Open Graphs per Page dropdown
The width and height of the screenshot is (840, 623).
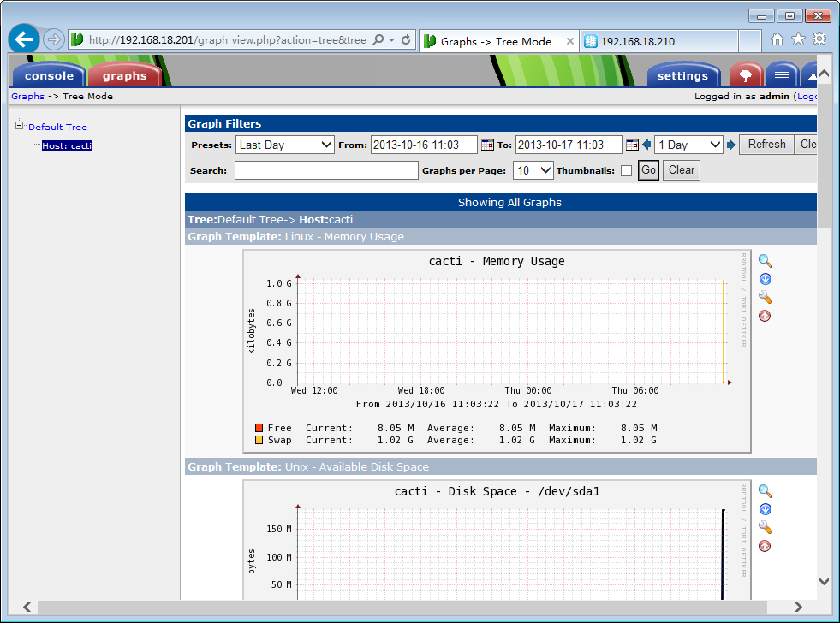(x=533, y=170)
